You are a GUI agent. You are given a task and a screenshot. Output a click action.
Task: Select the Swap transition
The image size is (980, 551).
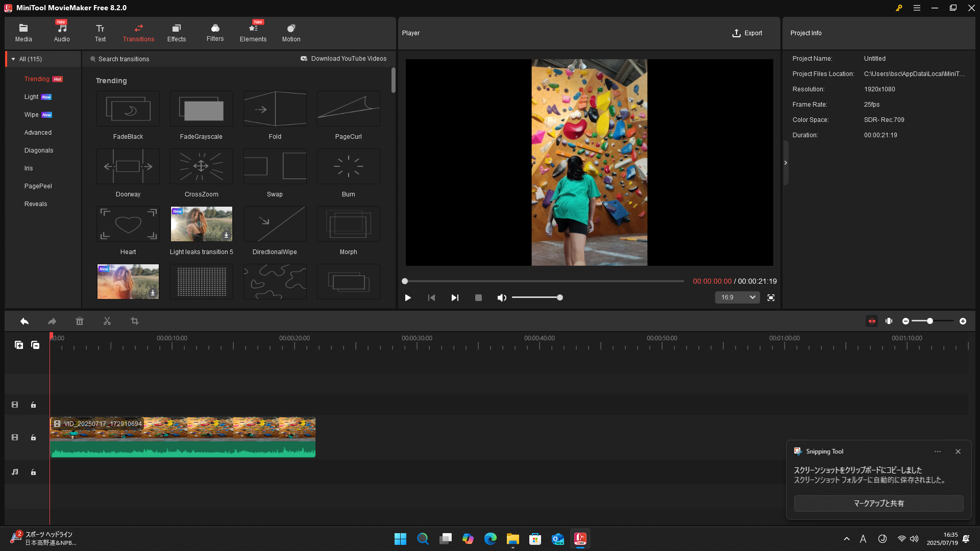(275, 166)
